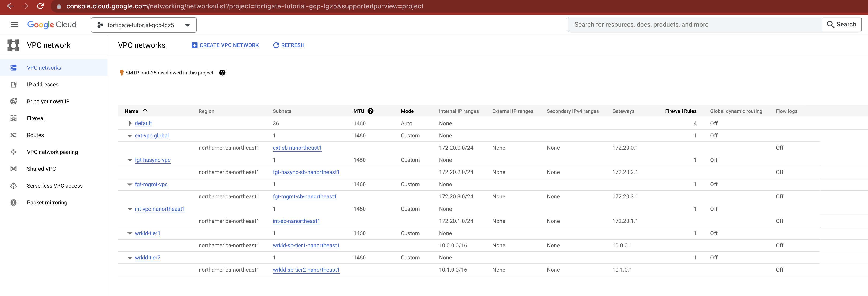Select VPC network peering

(52, 152)
